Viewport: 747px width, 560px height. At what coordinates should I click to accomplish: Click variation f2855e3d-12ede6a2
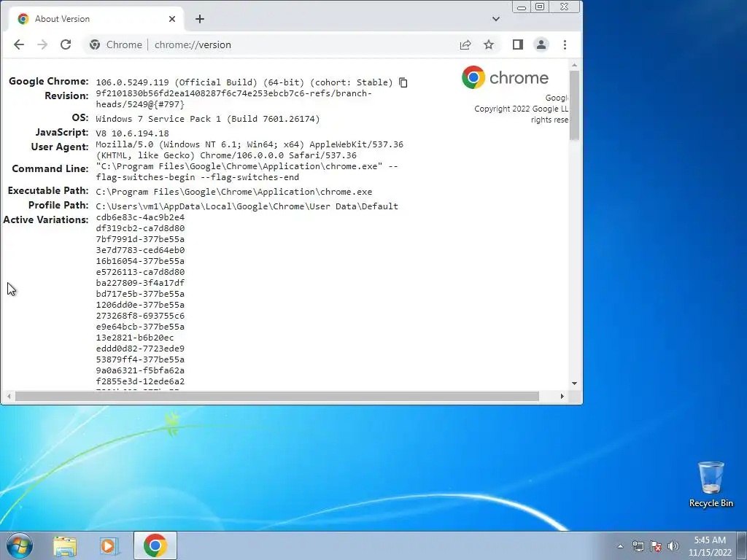[x=140, y=381]
